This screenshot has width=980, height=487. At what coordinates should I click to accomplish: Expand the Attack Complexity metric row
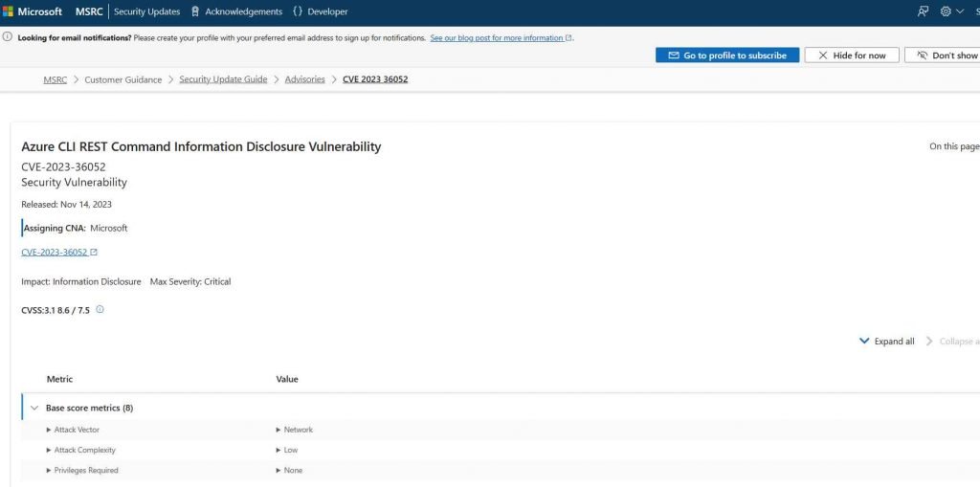click(49, 450)
